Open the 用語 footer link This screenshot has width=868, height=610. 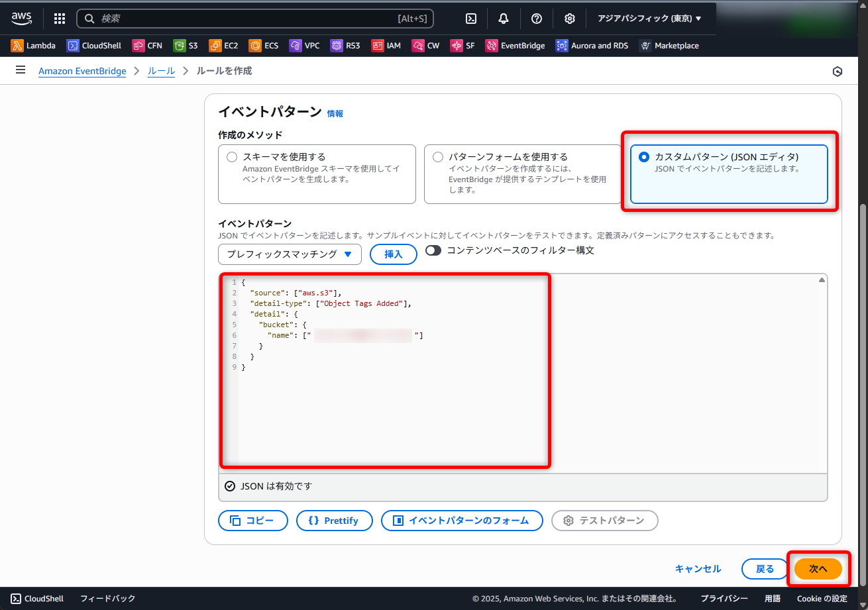click(x=773, y=599)
